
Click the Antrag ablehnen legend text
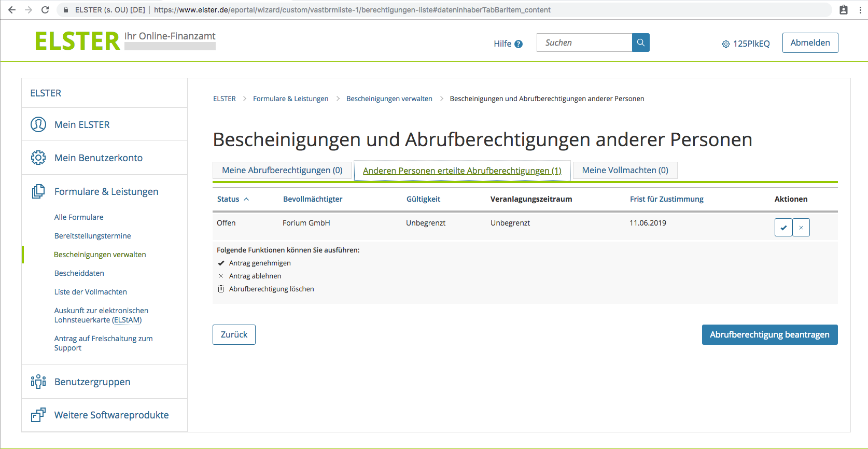pos(255,276)
